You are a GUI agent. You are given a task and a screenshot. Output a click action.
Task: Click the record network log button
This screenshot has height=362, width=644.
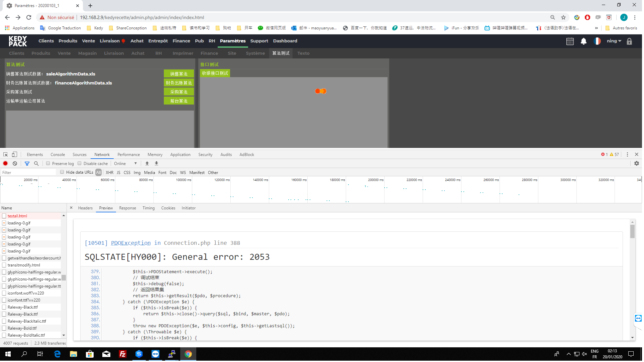5,164
